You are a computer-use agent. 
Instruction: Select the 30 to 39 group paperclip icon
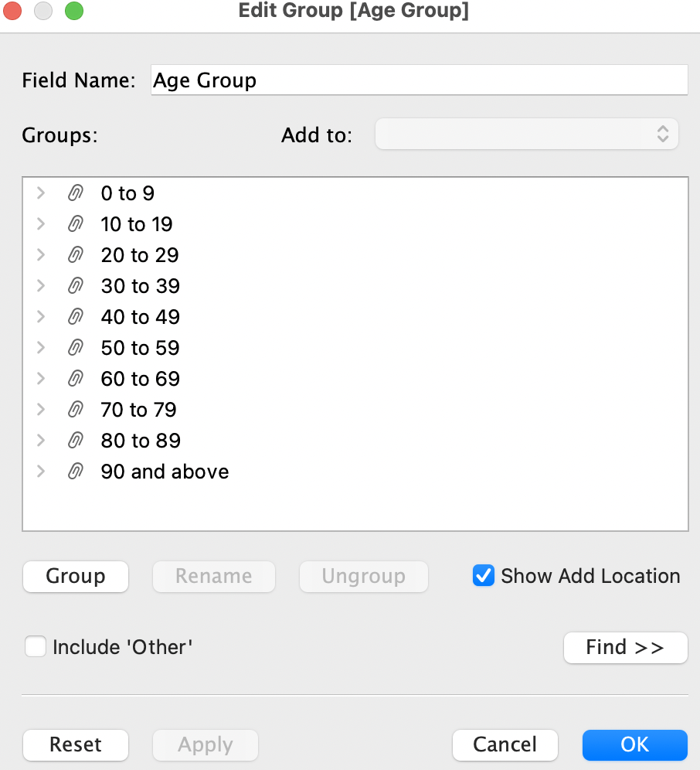(75, 286)
